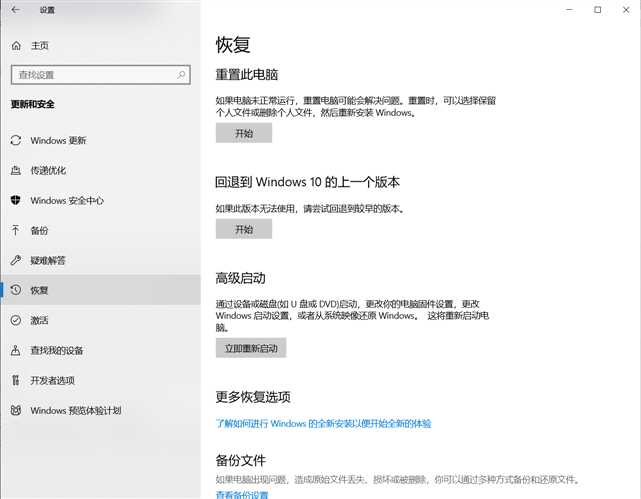
Task: Click the 开发者选项 tools icon
Action: point(16,380)
